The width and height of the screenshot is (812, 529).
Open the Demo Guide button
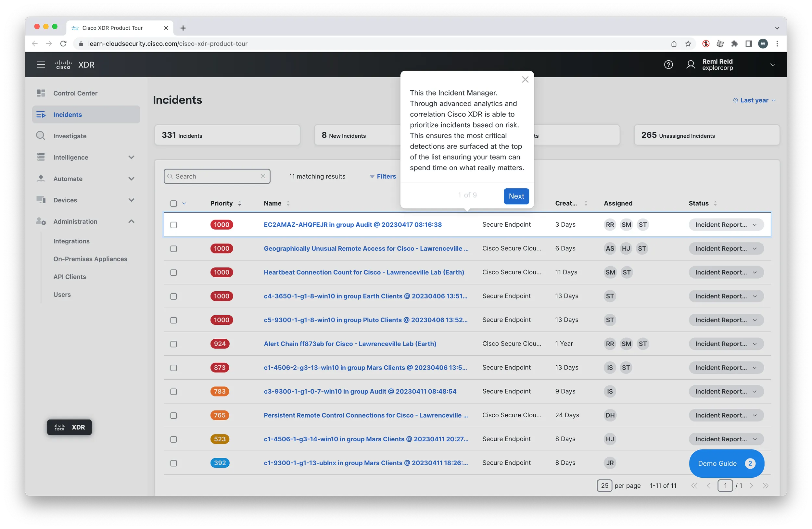pyautogui.click(x=726, y=463)
